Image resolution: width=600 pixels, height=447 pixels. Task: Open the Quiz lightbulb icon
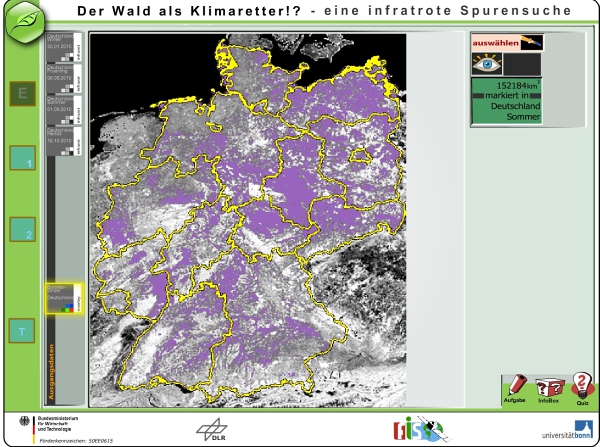click(x=582, y=389)
